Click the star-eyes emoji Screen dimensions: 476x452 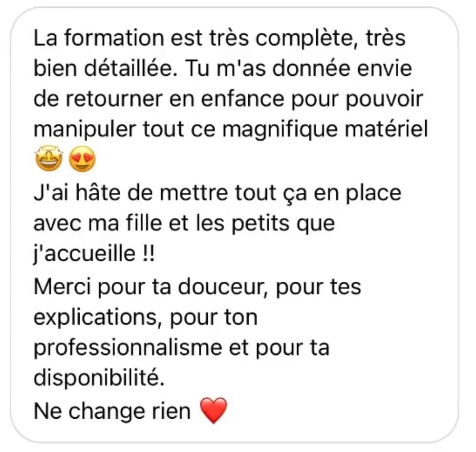(x=49, y=158)
